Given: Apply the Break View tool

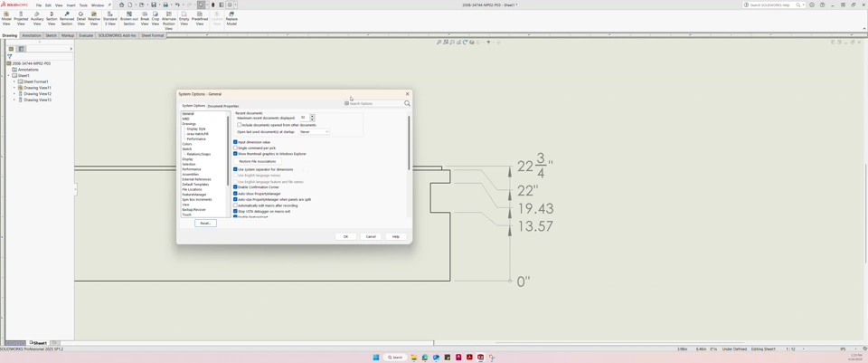Looking at the screenshot, I should pyautogui.click(x=145, y=18).
